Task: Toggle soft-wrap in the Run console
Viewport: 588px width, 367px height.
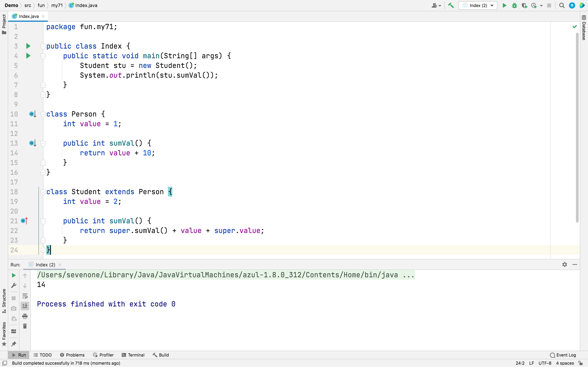Action: (25, 296)
